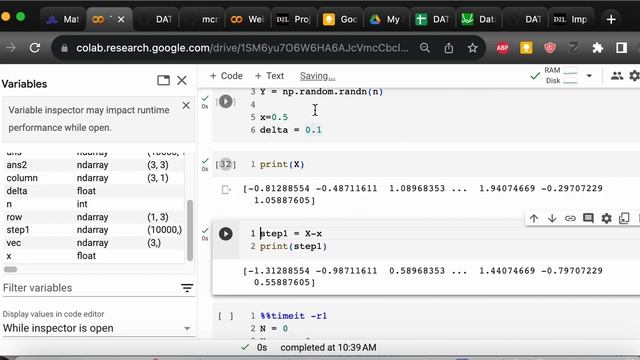Add a new Code cell
Screen dimensions: 640x360
[x=226, y=76]
